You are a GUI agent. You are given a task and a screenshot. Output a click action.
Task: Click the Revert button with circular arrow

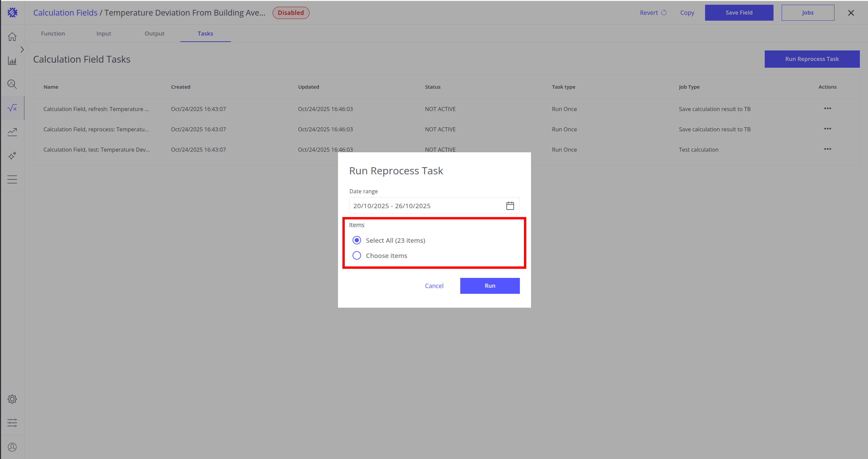pos(653,13)
